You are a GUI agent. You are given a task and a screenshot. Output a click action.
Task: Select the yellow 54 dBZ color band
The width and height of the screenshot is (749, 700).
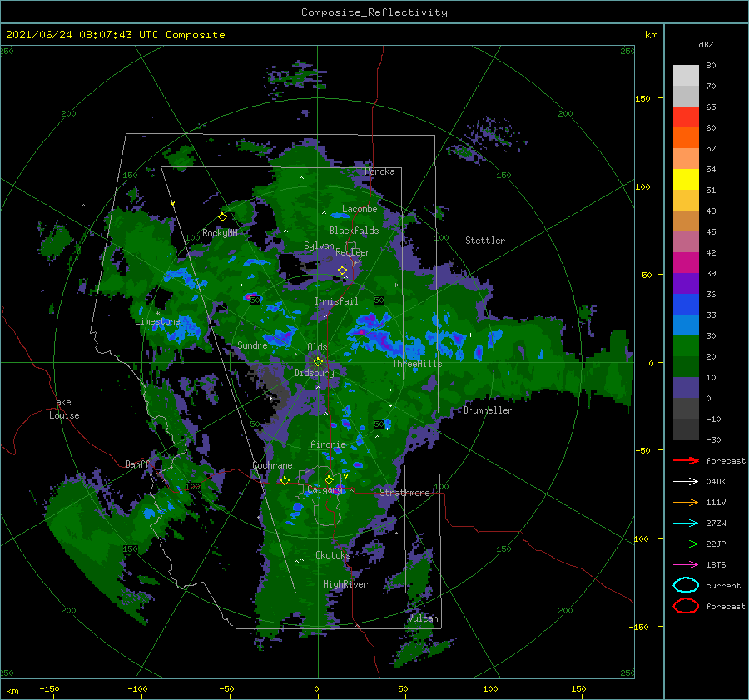(686, 180)
